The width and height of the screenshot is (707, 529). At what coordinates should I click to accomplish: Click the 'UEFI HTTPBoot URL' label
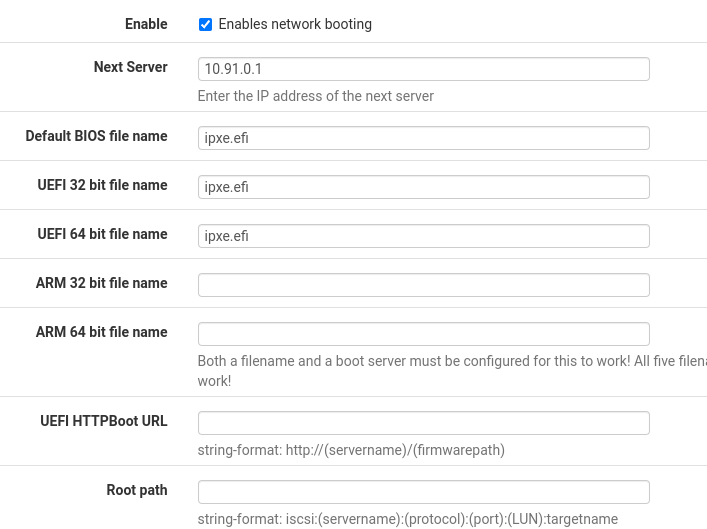point(104,421)
